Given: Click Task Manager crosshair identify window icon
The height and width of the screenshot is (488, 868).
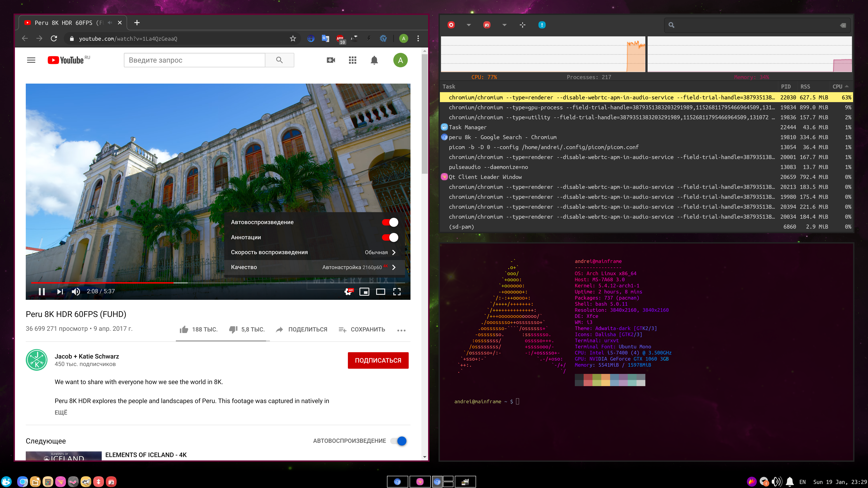Looking at the screenshot, I should click(522, 25).
